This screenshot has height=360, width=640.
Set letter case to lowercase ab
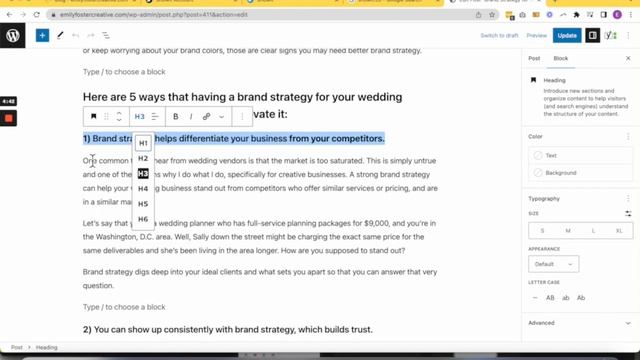pyautogui.click(x=566, y=298)
